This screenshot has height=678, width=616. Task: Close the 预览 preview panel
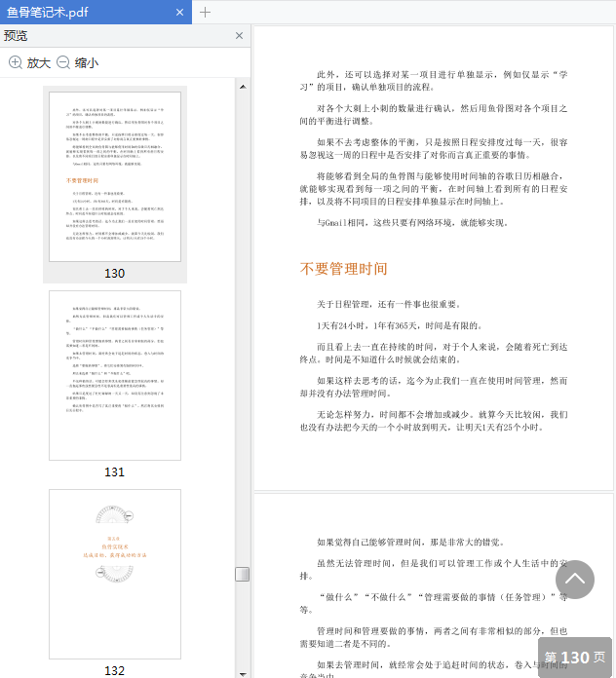click(239, 36)
